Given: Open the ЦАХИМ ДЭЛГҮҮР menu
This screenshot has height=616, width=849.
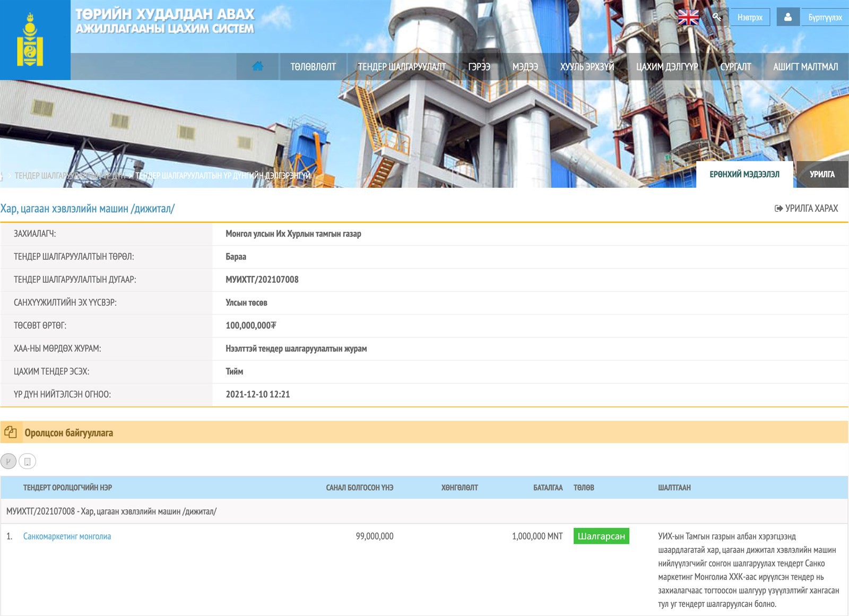Looking at the screenshot, I should (667, 67).
